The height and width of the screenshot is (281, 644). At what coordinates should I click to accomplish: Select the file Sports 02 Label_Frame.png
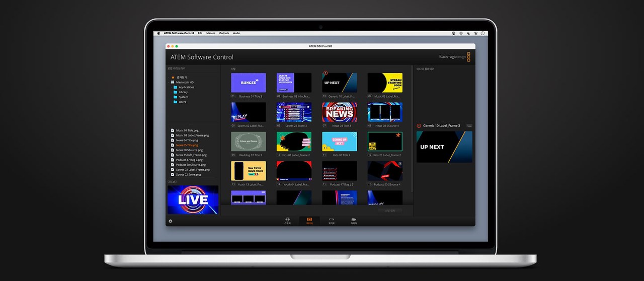[x=190, y=170]
